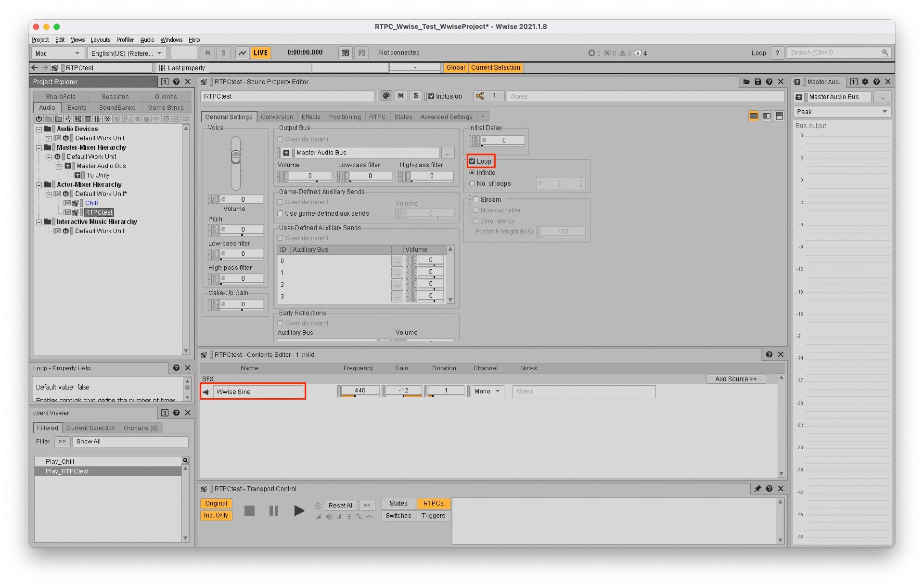Open the Mono channel dropdown
The width and height of the screenshot is (924, 586).
(487, 391)
